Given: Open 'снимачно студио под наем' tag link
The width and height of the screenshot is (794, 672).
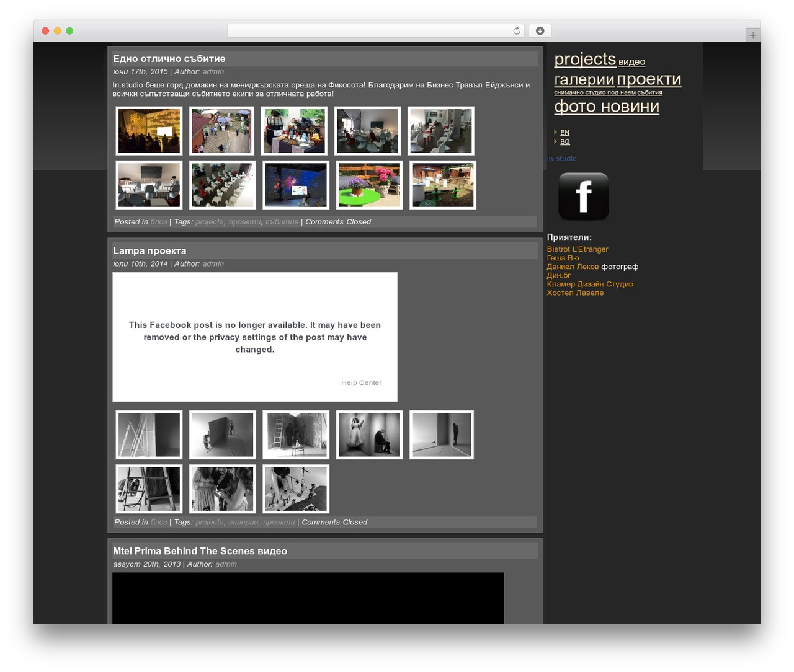Looking at the screenshot, I should [x=595, y=92].
